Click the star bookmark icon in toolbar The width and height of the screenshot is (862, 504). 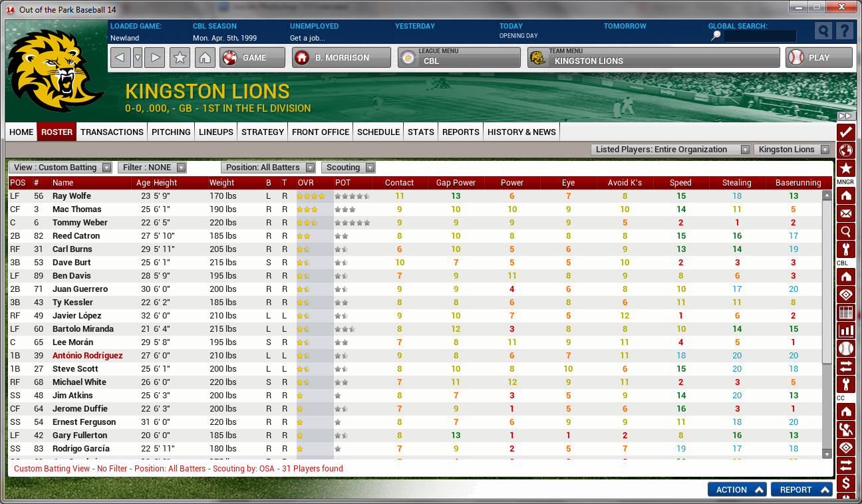click(180, 58)
